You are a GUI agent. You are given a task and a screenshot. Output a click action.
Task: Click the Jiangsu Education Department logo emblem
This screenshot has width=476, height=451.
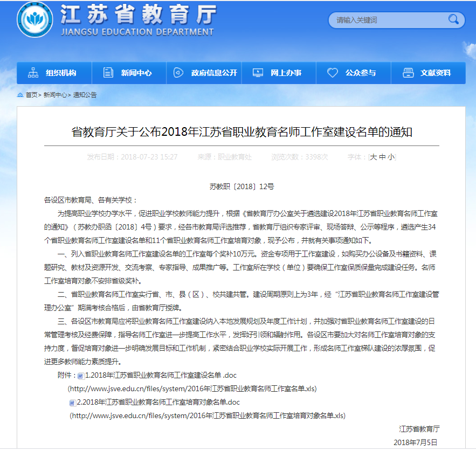pyautogui.click(x=35, y=20)
